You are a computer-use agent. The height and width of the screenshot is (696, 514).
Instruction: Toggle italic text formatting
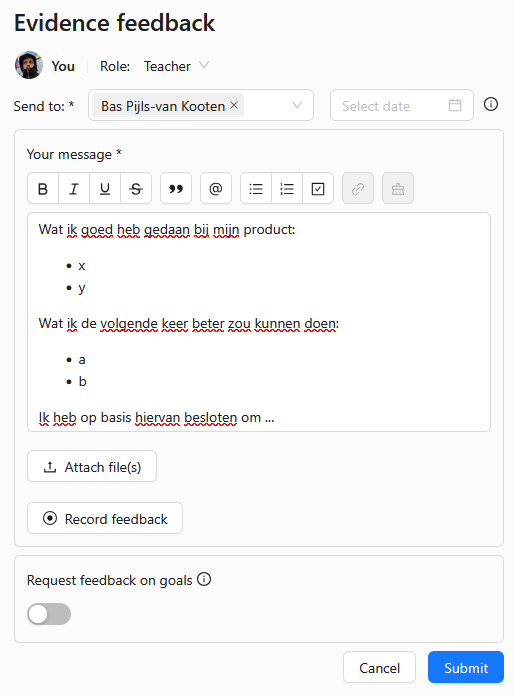[x=74, y=189]
